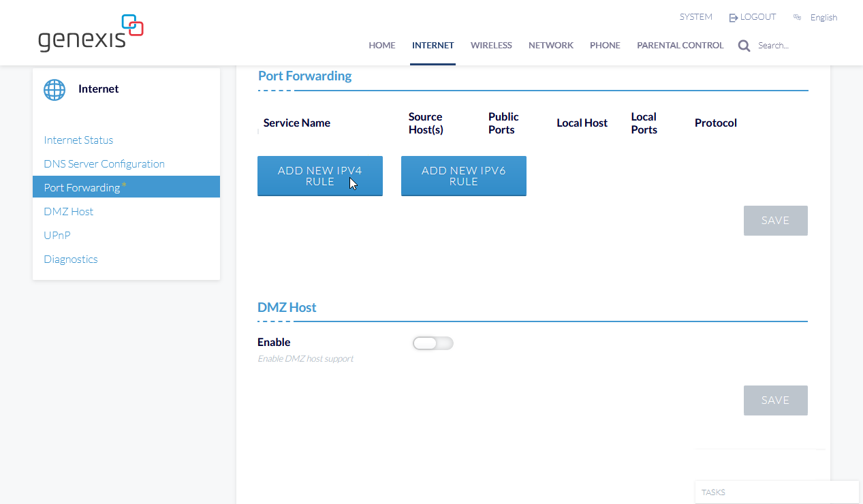Open Internet Status in the sidebar

click(78, 140)
